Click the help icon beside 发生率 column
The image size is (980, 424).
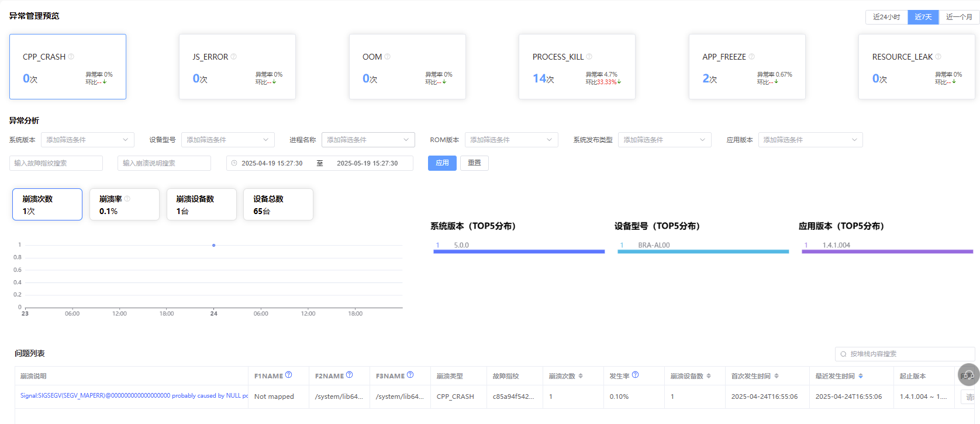[636, 375]
